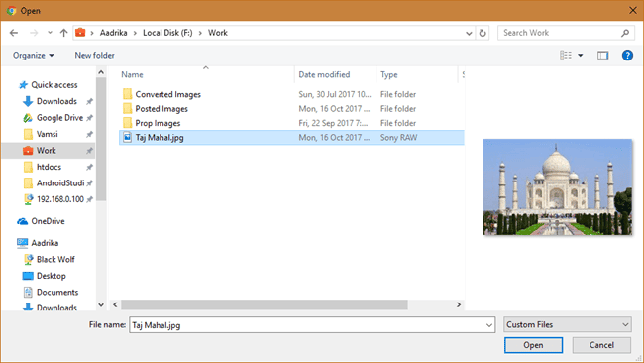Screen dimensions: 644x363
Task: Click the Back navigation arrow
Action: tap(14, 33)
